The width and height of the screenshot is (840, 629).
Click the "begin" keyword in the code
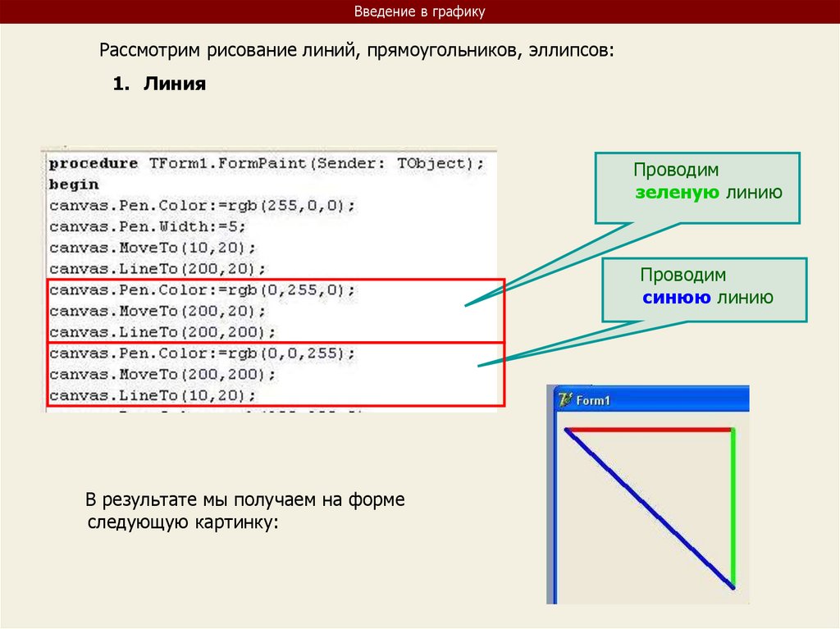click(74, 185)
